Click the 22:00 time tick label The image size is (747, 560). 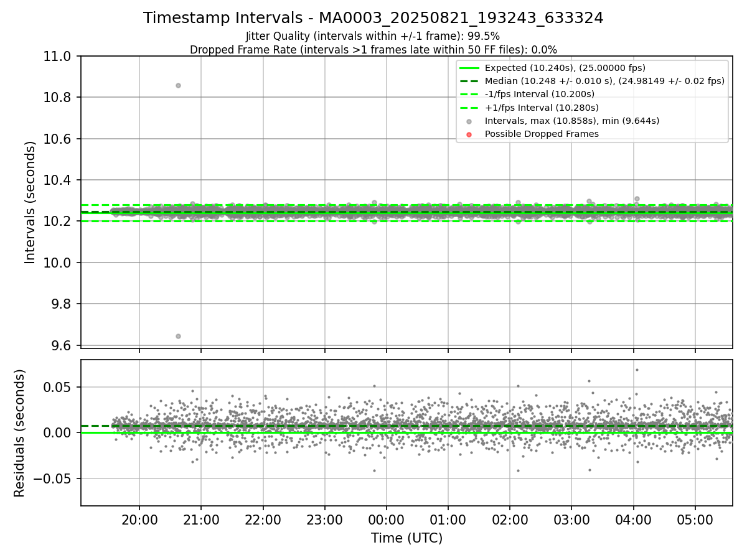[263, 520]
